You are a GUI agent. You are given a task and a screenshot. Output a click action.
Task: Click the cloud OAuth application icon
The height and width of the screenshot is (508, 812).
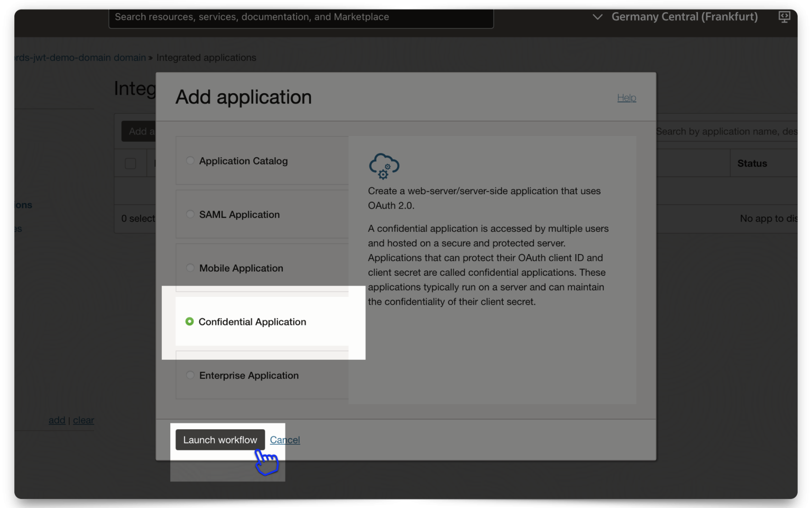tap(384, 167)
